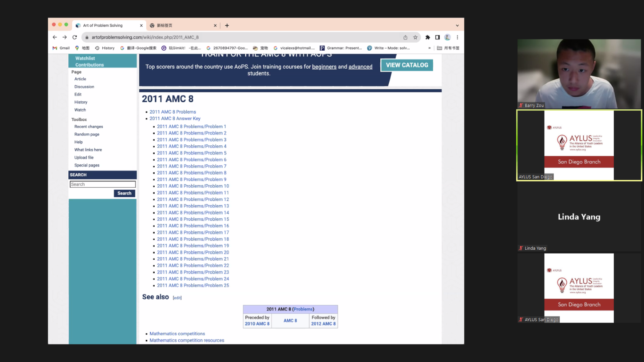Expand the tab search chevron
644x362 pixels.
[x=457, y=26]
